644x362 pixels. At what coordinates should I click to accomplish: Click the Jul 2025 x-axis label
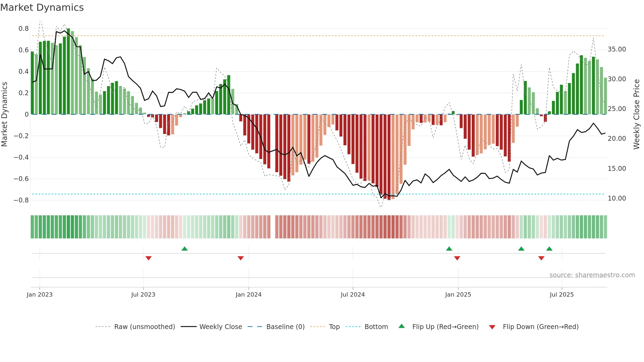pyautogui.click(x=562, y=294)
